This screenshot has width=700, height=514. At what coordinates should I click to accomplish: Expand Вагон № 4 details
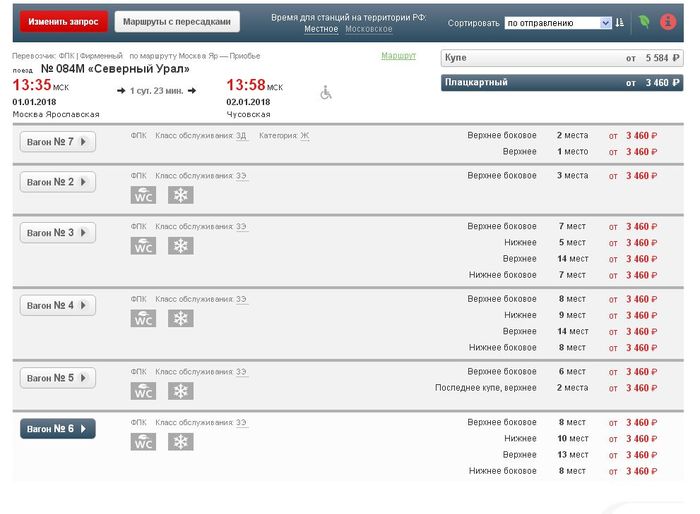[x=58, y=306]
